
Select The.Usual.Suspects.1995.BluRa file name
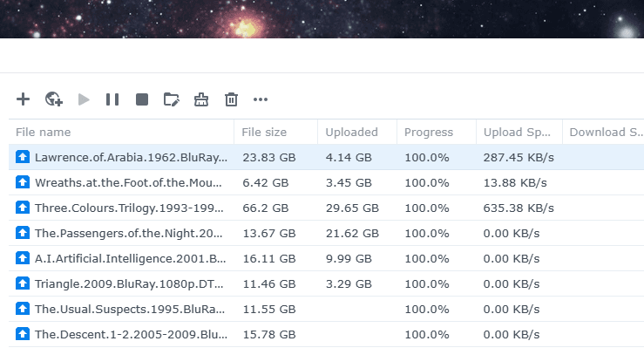point(130,310)
